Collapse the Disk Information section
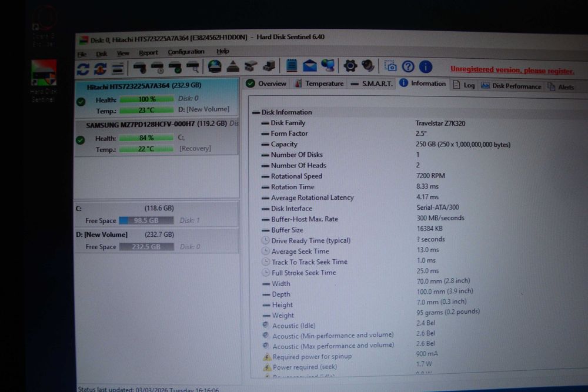The image size is (588, 392). tap(256, 112)
